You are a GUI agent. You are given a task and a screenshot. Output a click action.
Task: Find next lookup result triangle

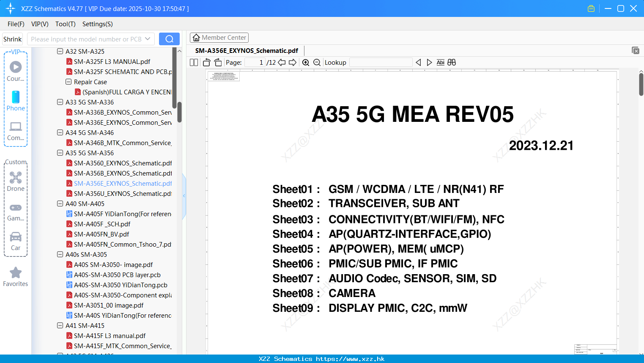point(429,63)
